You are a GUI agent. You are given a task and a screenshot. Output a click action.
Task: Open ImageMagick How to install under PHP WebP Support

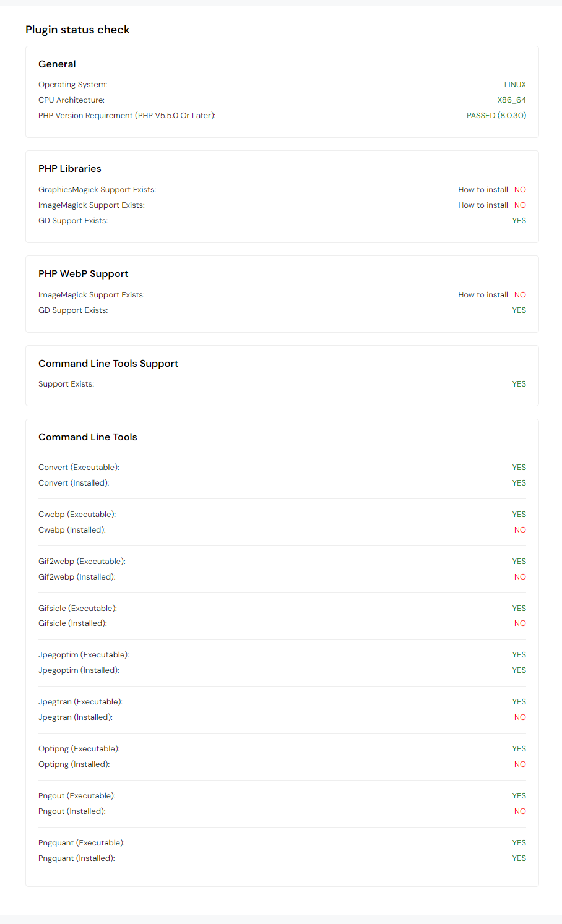click(483, 295)
